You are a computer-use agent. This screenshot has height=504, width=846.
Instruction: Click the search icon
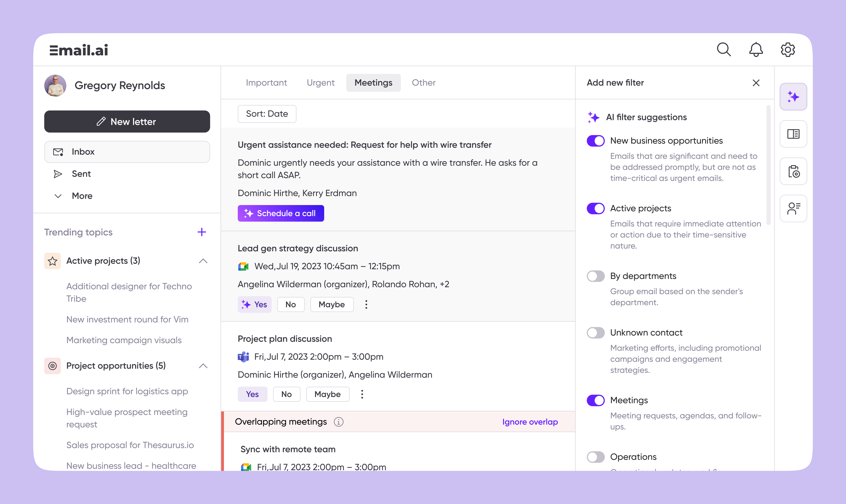(724, 50)
